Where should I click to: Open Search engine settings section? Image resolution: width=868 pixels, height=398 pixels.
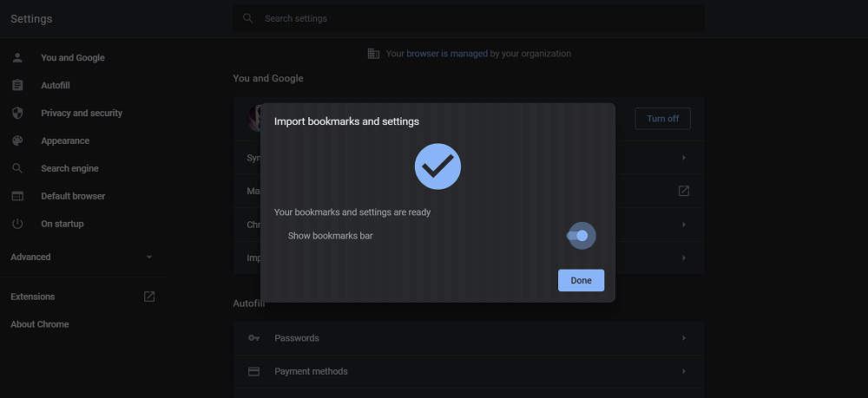point(69,168)
